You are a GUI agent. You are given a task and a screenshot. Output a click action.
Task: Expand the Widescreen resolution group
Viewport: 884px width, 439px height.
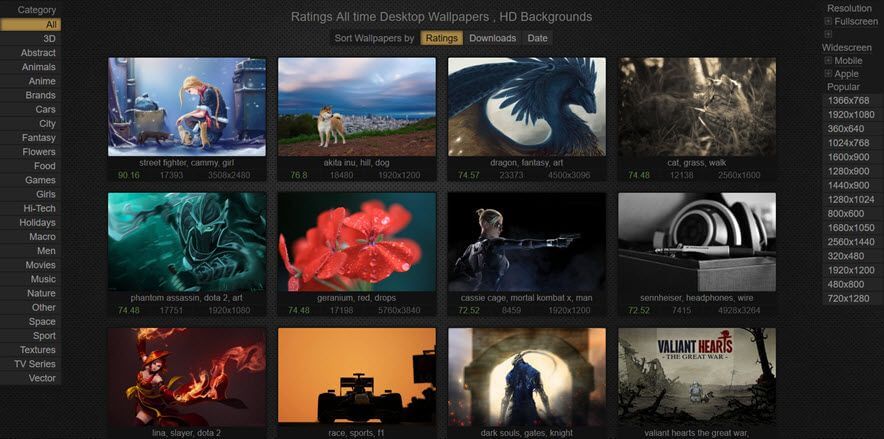(828, 34)
